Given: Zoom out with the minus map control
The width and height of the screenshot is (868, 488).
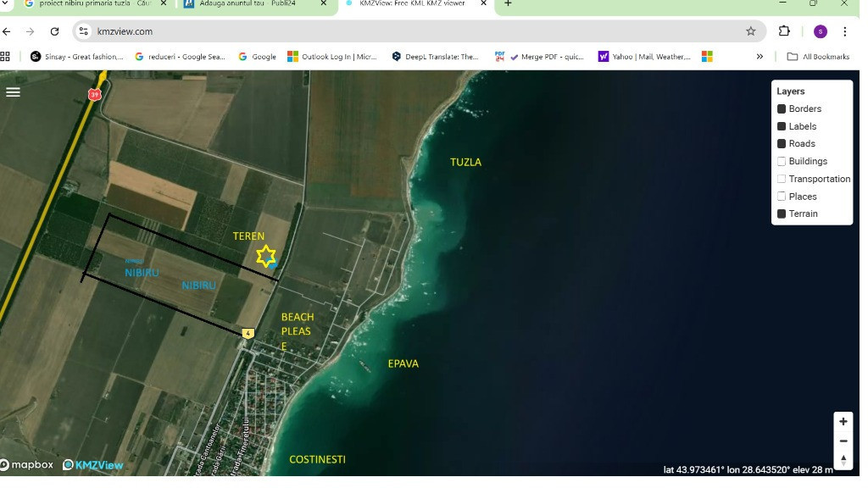Looking at the screenshot, I should (843, 441).
